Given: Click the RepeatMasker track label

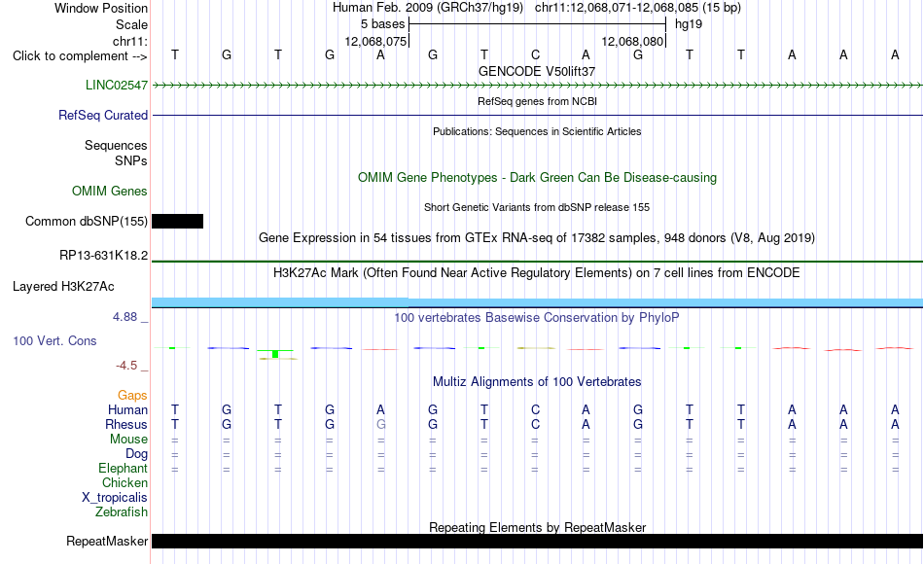Looking at the screenshot, I should pos(107,541).
